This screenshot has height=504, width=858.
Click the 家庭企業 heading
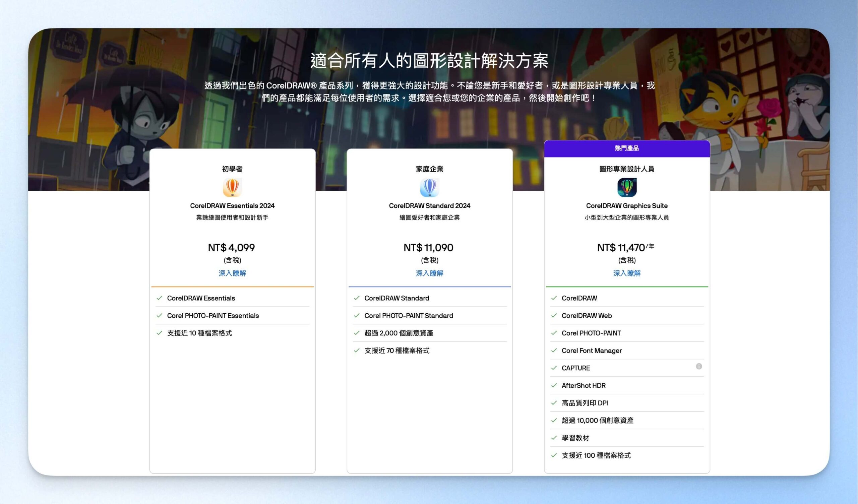[429, 169]
